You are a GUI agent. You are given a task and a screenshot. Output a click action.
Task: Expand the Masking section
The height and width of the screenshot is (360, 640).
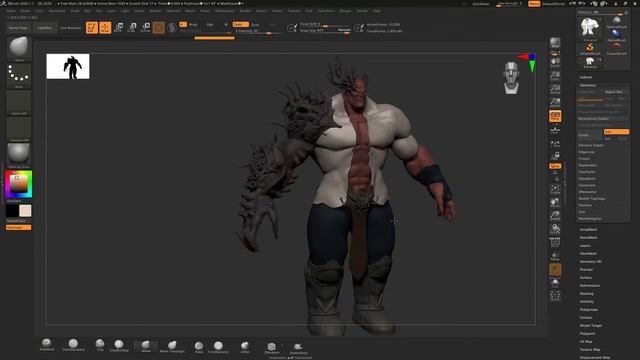coord(587,293)
